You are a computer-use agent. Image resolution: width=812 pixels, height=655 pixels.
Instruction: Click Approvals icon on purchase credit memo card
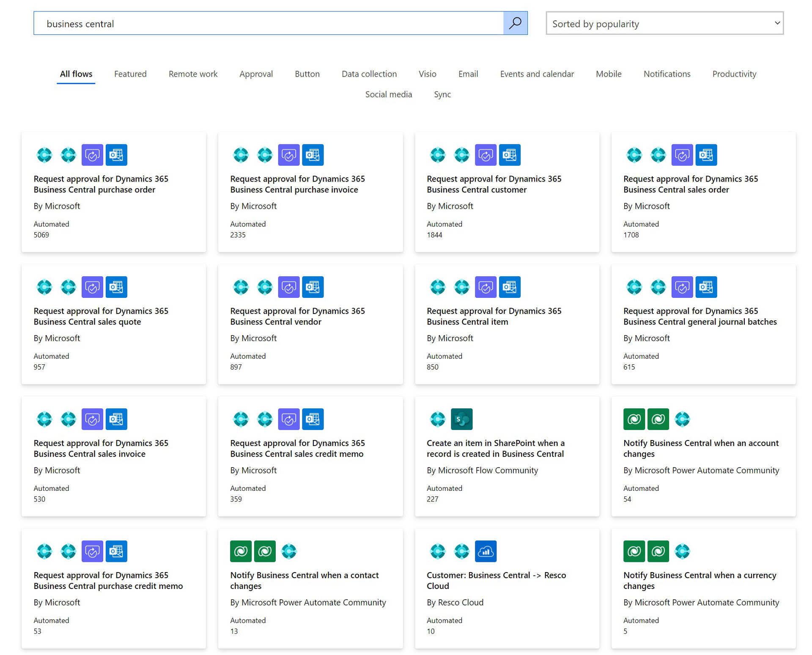tap(92, 551)
